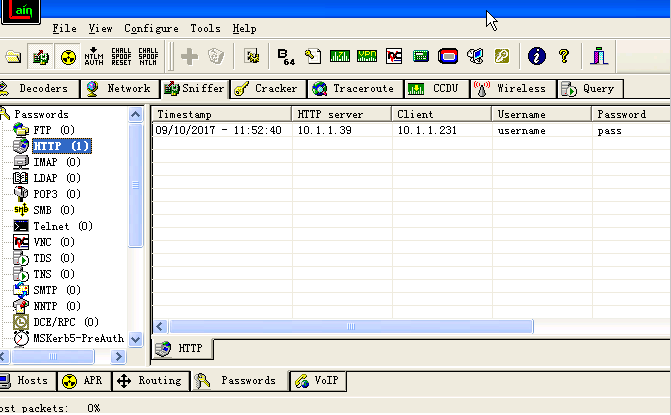Select Telnet (0) in the tree
Viewport: 671px width, 415px height.
[63, 226]
